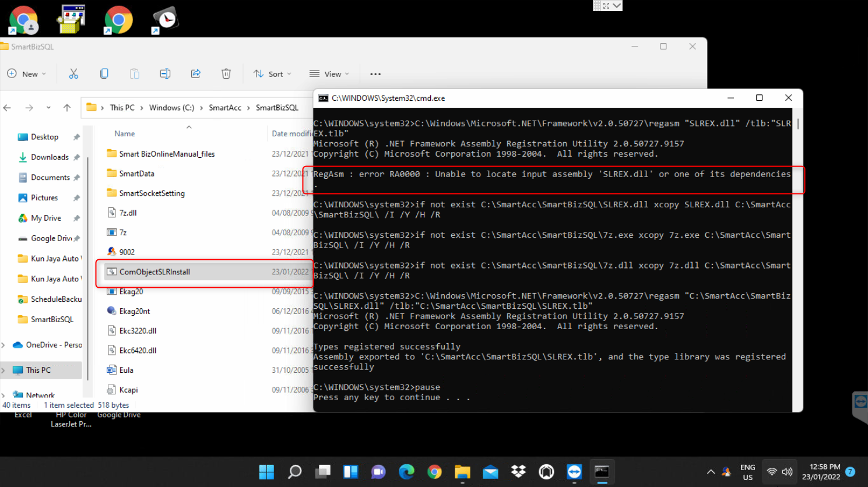Go forward with the Explorer forward arrow
868x487 pixels.
click(x=29, y=108)
